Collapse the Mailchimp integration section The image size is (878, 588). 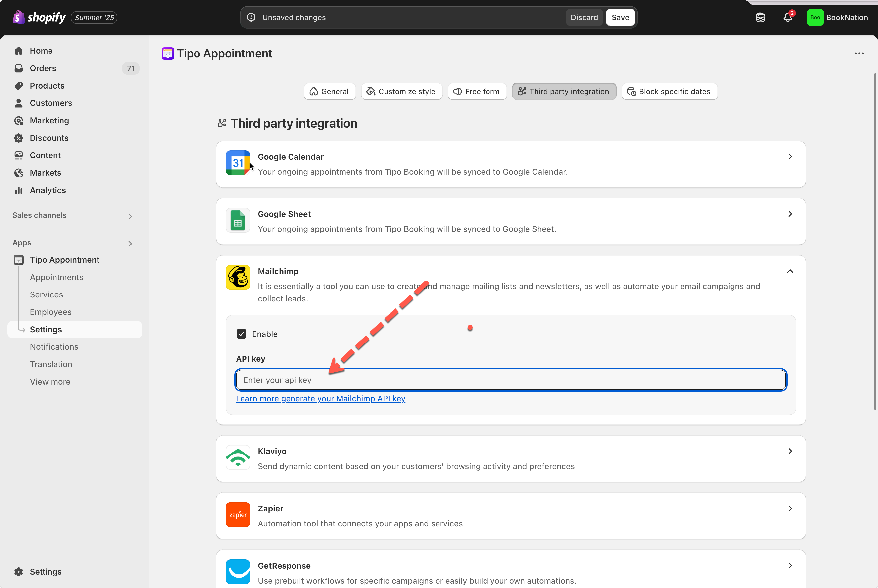pos(790,271)
